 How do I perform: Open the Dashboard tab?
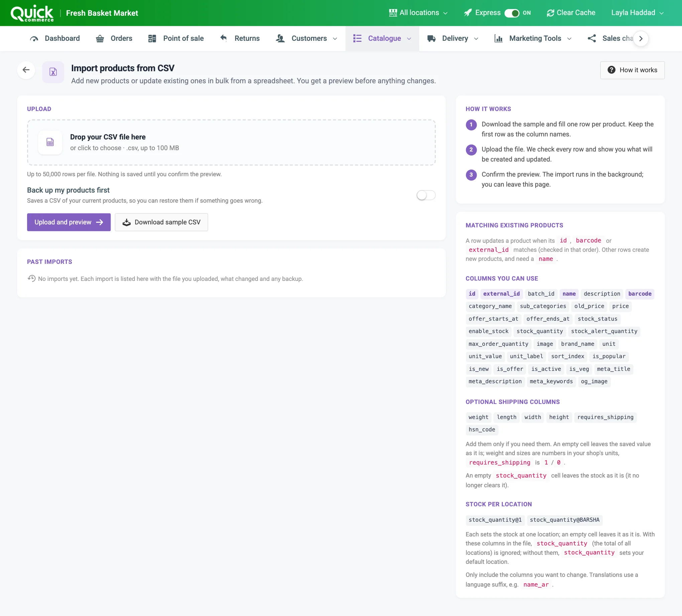55,38
